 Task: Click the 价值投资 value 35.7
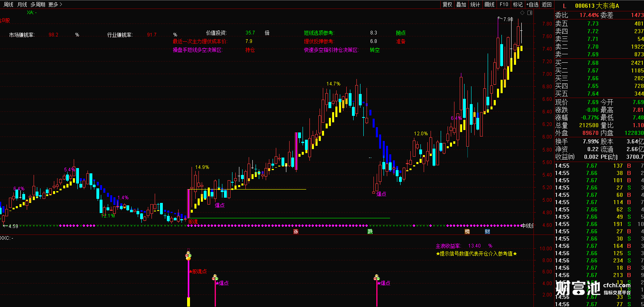[250, 33]
